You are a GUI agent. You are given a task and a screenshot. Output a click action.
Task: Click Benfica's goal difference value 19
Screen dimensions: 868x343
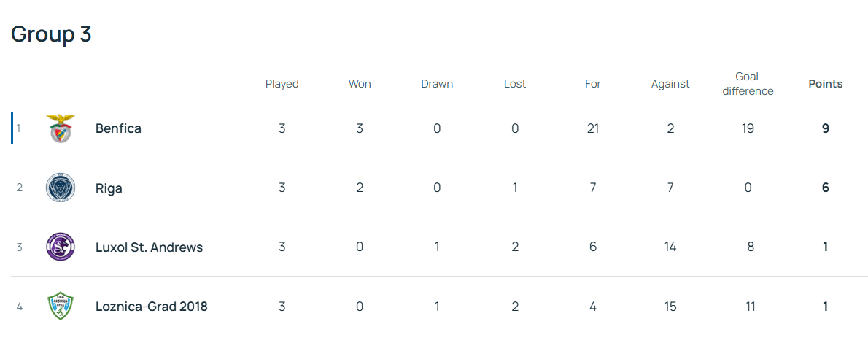tap(748, 128)
